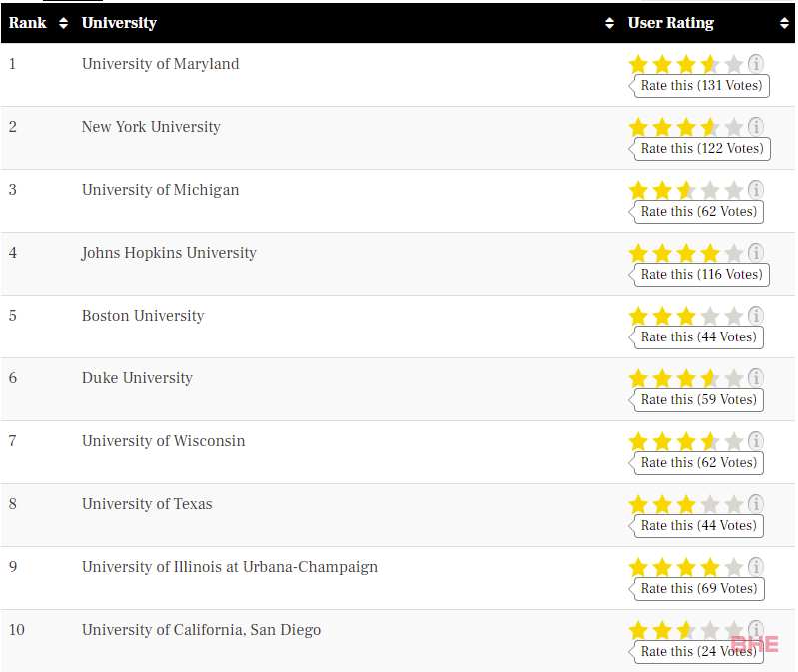Image resolution: width=798 pixels, height=672 pixels.
Task: Sort by User Rating column arrows
Action: (784, 23)
